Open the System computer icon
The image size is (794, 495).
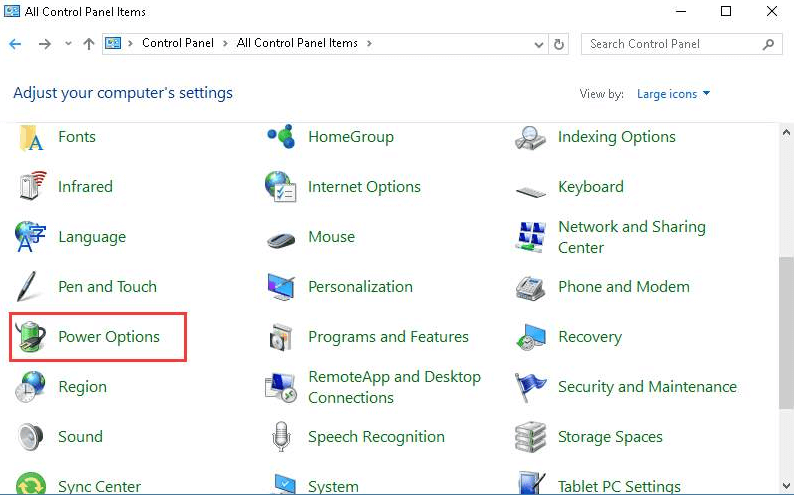285,484
